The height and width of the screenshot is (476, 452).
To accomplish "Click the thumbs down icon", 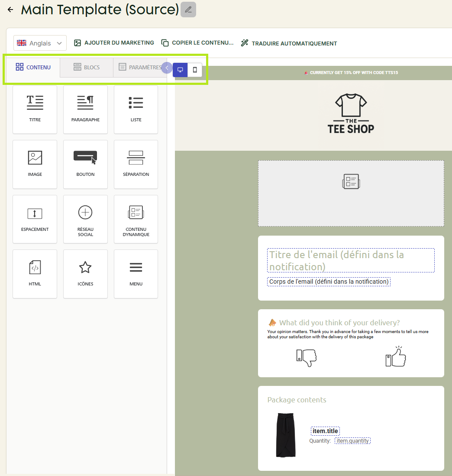I will point(307,358).
